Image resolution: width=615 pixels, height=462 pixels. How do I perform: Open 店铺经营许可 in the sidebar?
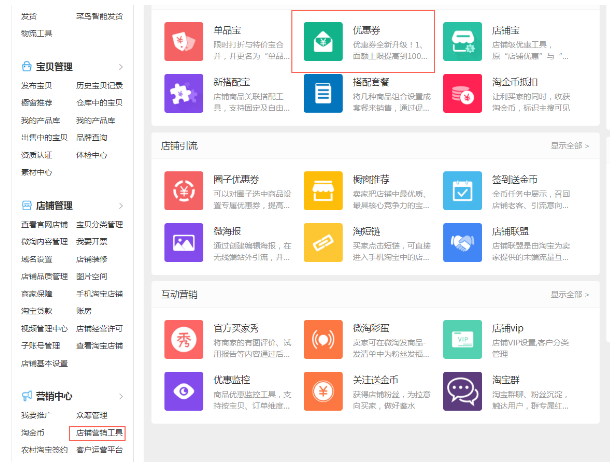100,329
